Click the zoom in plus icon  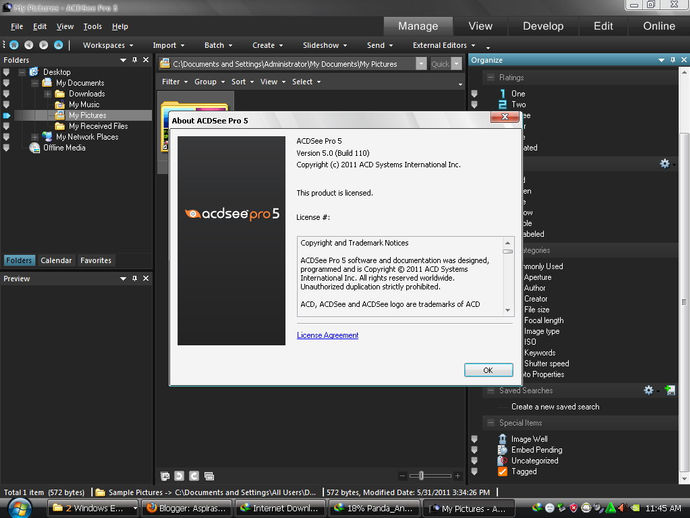pyautogui.click(x=458, y=476)
